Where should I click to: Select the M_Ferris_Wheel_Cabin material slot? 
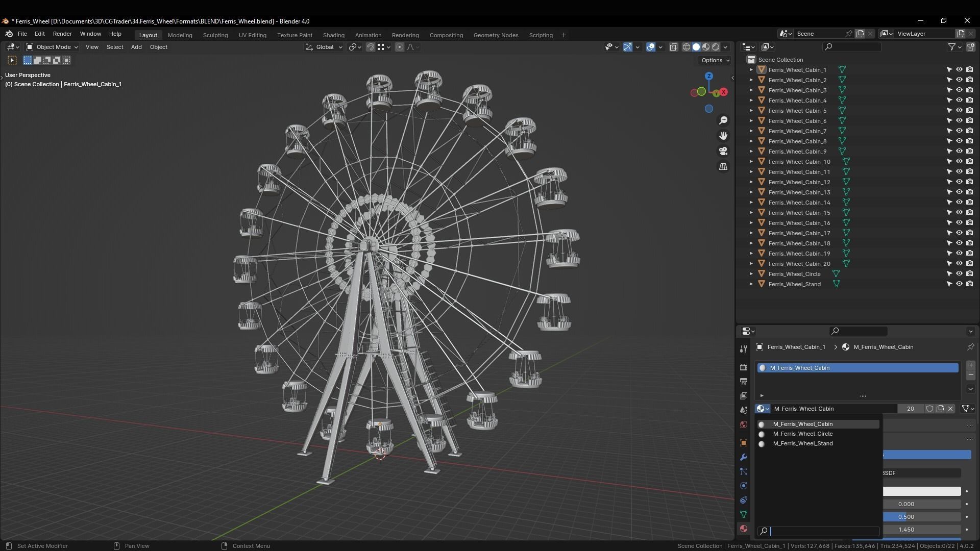click(x=858, y=368)
